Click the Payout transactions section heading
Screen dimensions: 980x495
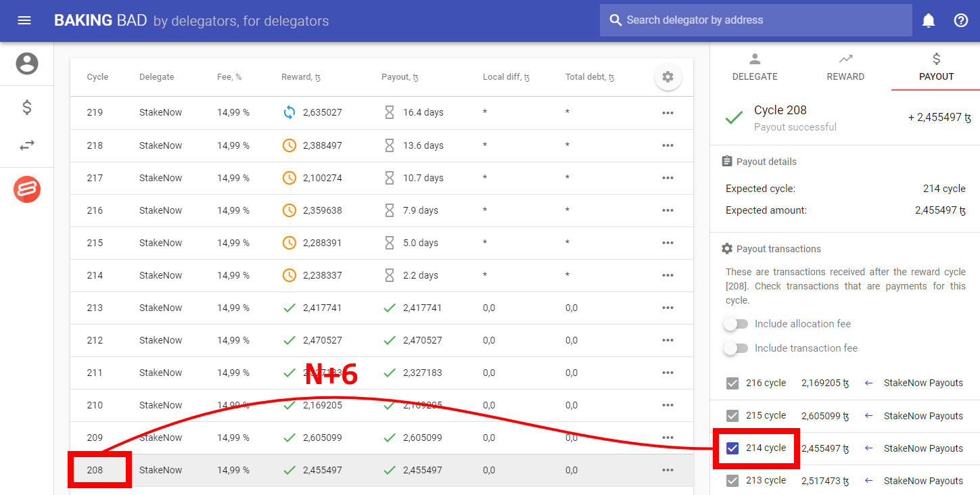(778, 249)
